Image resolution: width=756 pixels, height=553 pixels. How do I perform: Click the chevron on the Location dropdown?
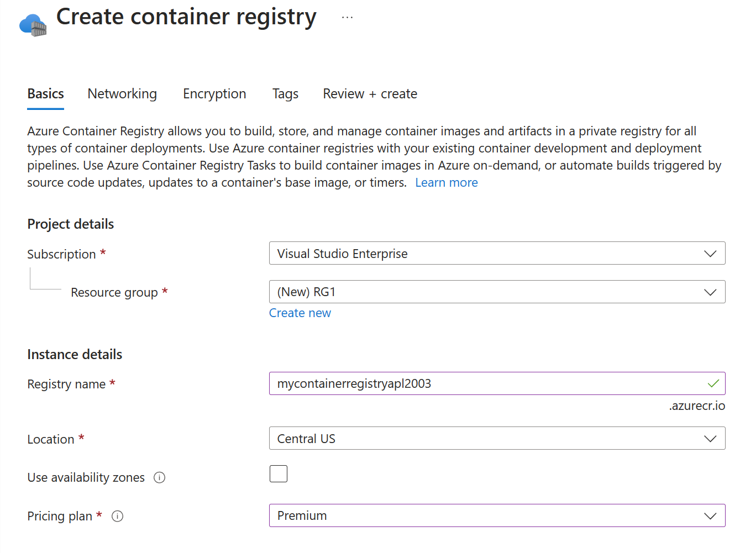point(711,438)
